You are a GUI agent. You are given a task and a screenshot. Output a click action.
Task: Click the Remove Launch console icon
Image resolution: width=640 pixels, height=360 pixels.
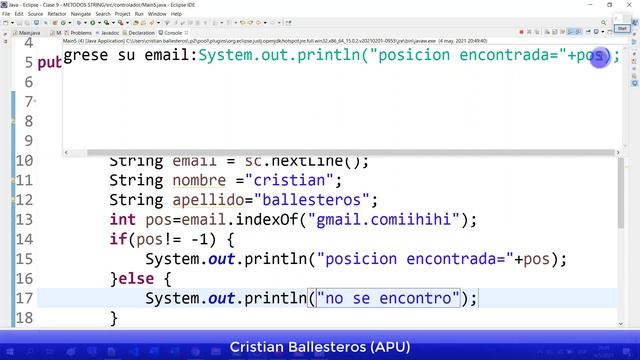pyautogui.click(x=529, y=32)
